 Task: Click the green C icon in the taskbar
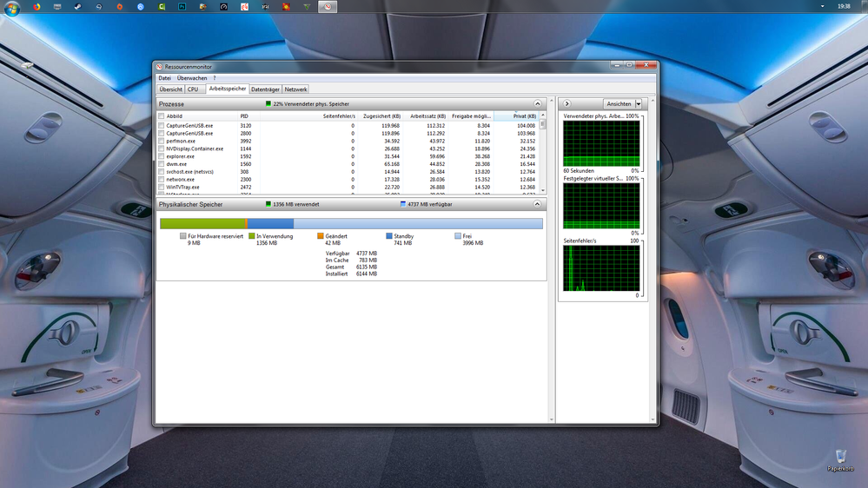coord(162,7)
